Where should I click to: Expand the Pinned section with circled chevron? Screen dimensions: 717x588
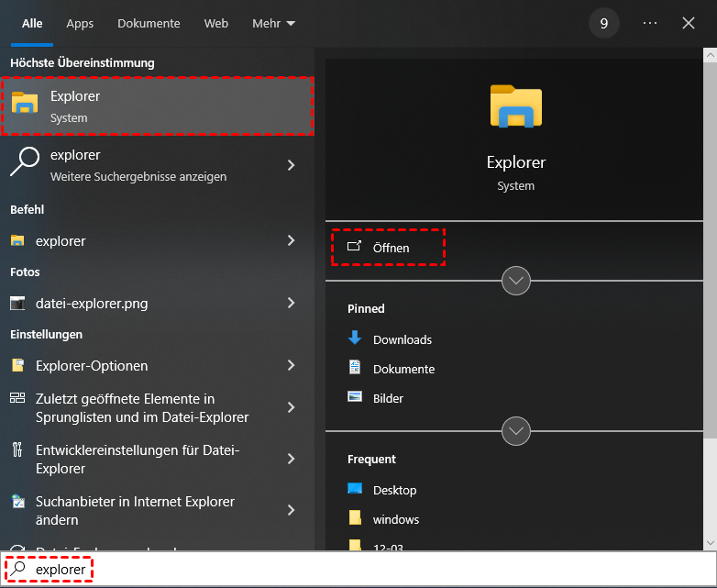(516, 429)
